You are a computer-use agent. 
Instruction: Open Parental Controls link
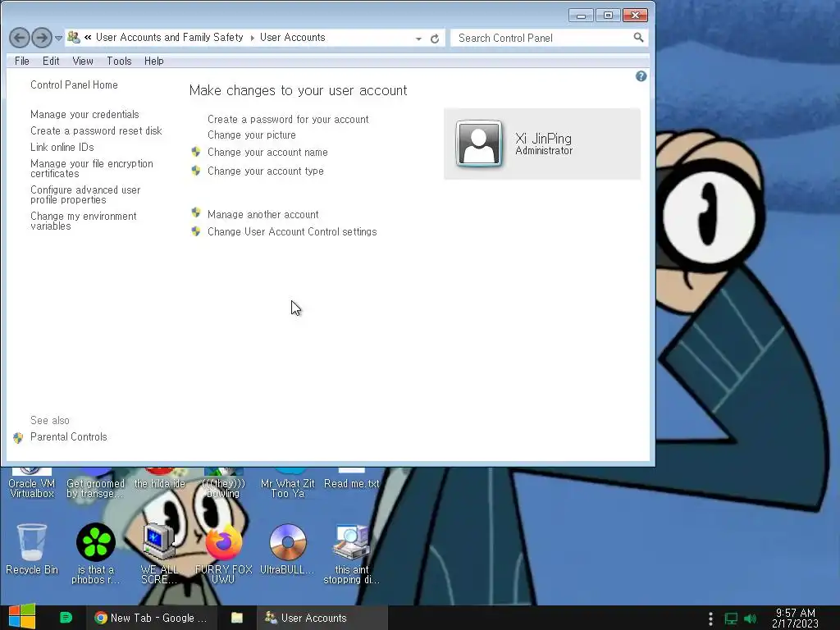click(69, 436)
